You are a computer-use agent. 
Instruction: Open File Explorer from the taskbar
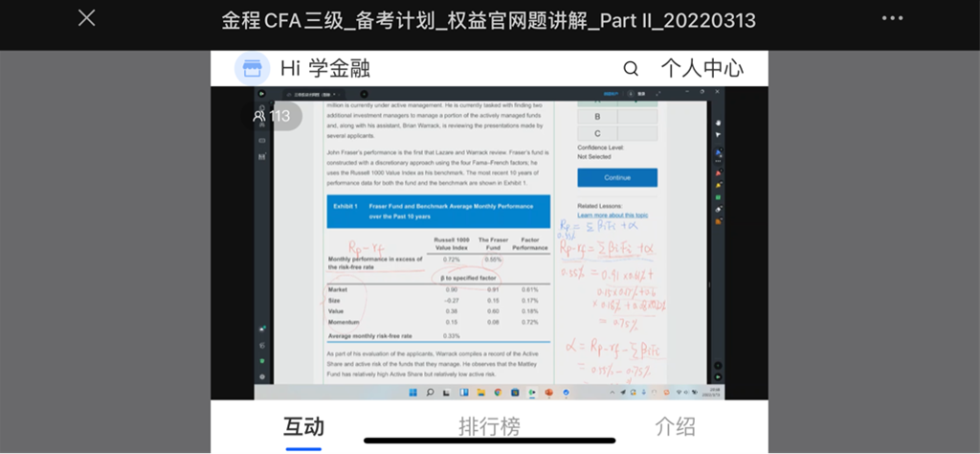(x=481, y=393)
